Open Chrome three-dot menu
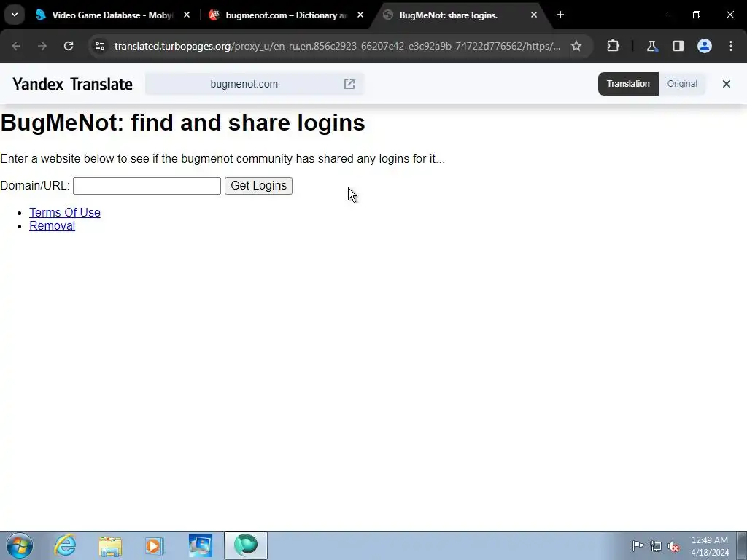The width and height of the screenshot is (747, 560). coord(731,46)
